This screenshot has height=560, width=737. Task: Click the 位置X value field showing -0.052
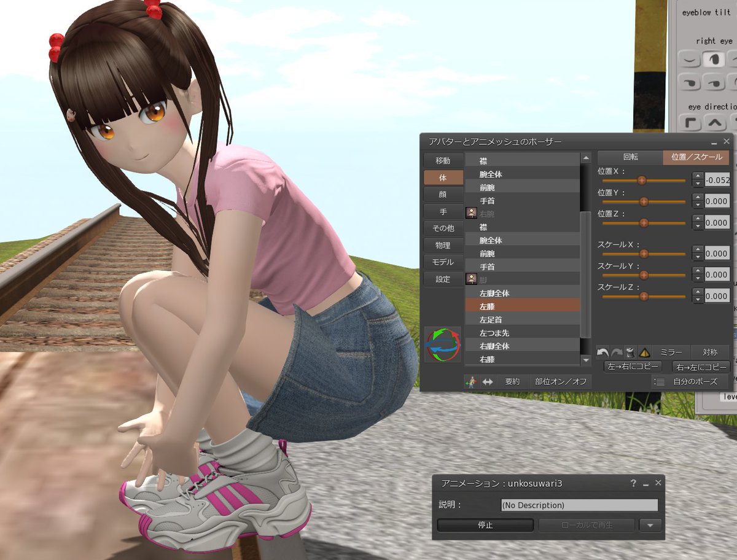click(717, 180)
